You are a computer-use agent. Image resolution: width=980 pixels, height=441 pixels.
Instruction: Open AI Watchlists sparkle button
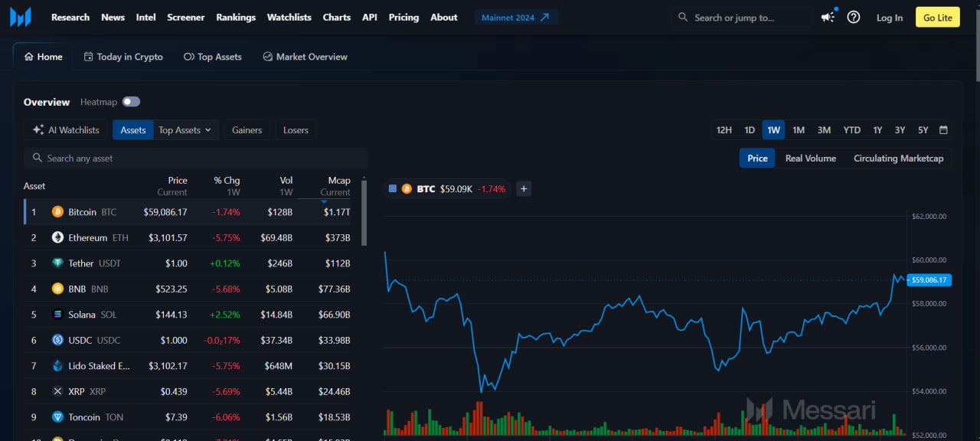click(66, 130)
